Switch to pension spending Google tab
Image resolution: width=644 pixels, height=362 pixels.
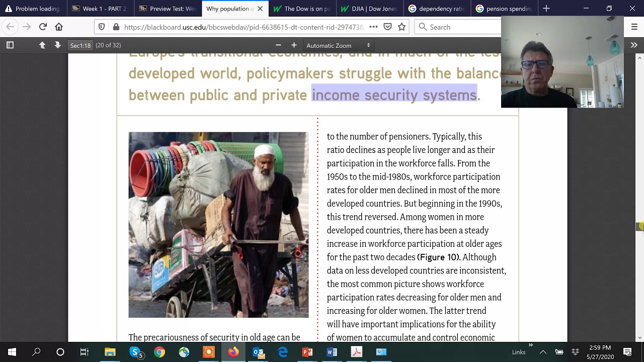point(504,9)
